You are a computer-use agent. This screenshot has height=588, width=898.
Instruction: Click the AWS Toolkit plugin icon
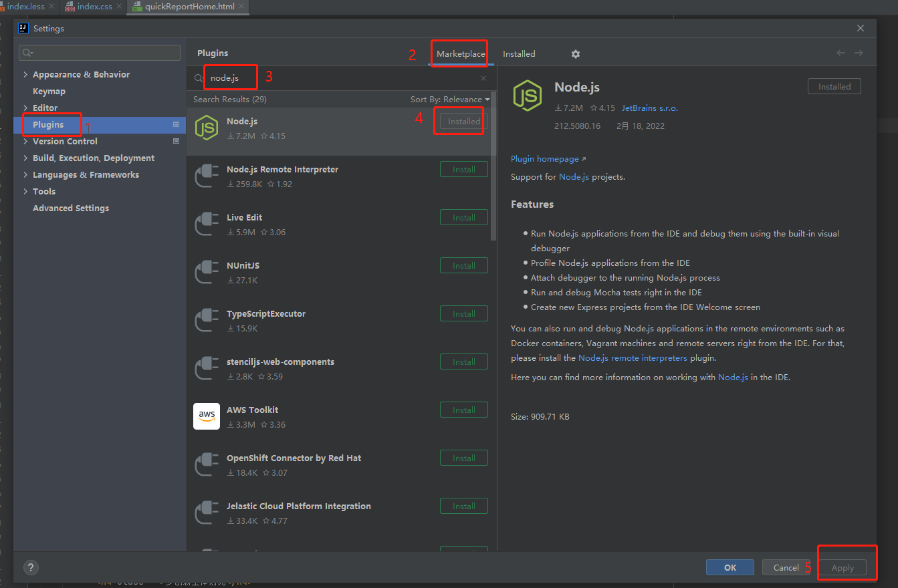coord(207,416)
